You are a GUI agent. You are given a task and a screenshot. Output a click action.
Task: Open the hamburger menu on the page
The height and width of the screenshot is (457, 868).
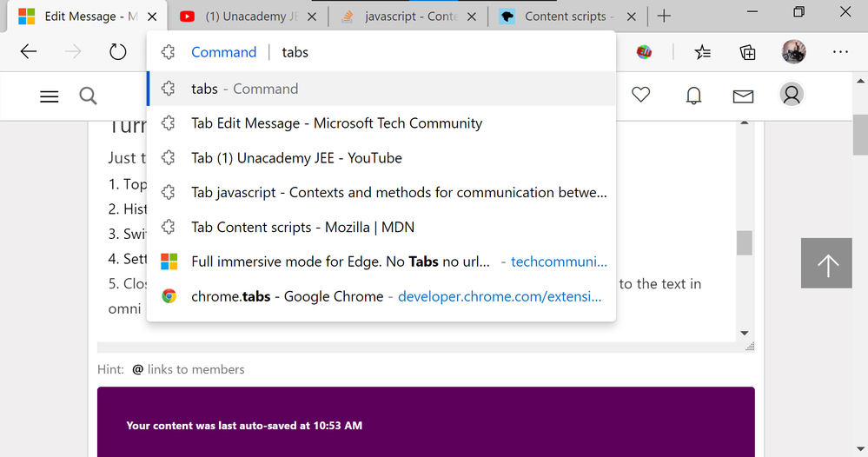coord(50,96)
